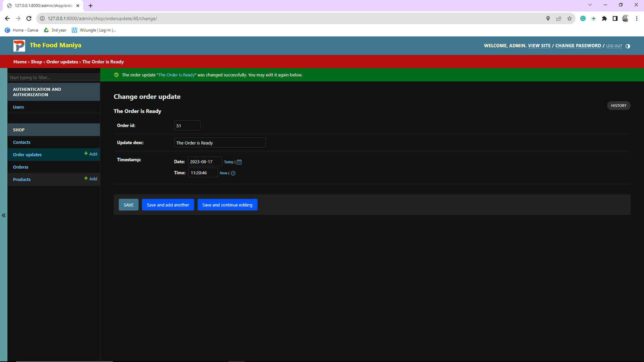The image size is (644, 362).
Task: Click the VIEW SITE link
Action: (x=539, y=46)
